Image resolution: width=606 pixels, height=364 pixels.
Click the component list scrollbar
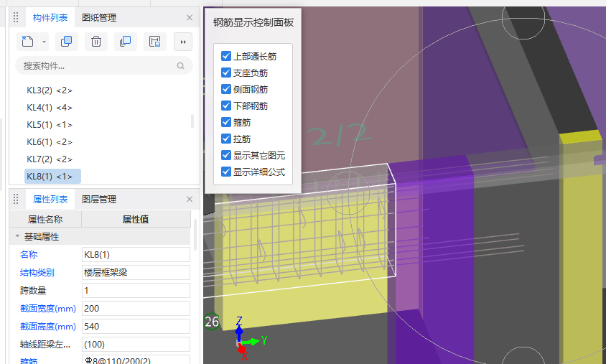tap(192, 121)
